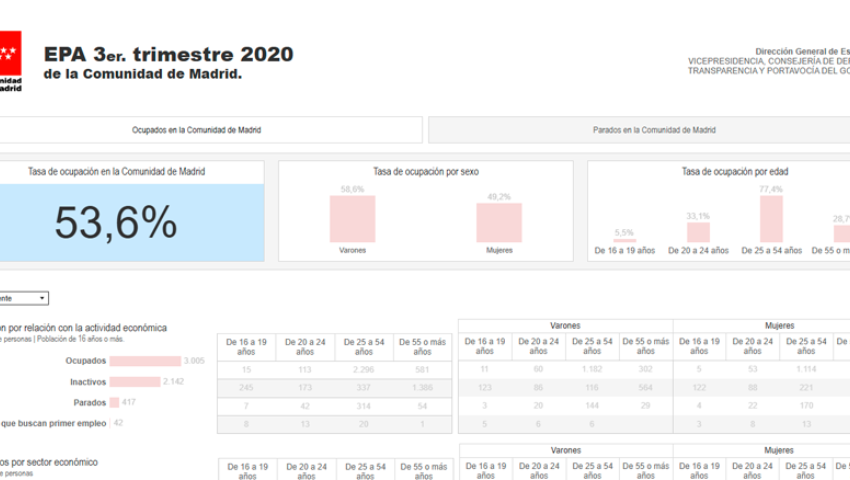Click the cell with value 1.386
This screenshot has width=850, height=480.
point(422,388)
